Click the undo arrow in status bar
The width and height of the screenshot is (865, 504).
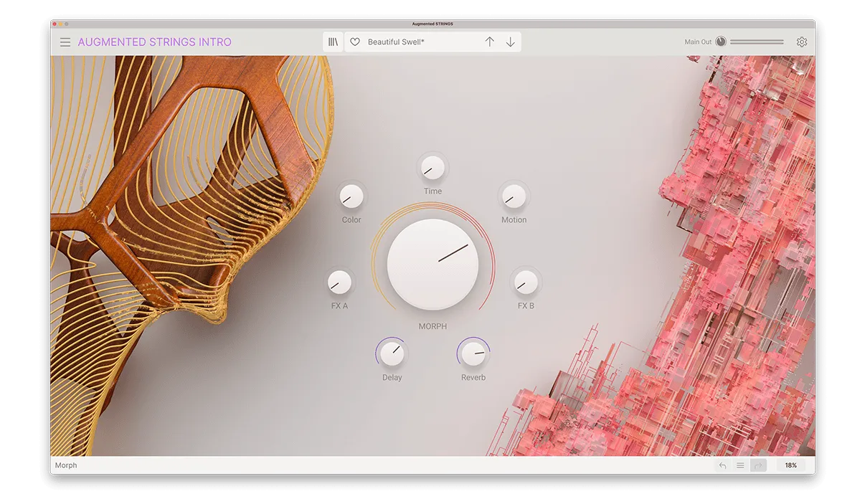[723, 465]
